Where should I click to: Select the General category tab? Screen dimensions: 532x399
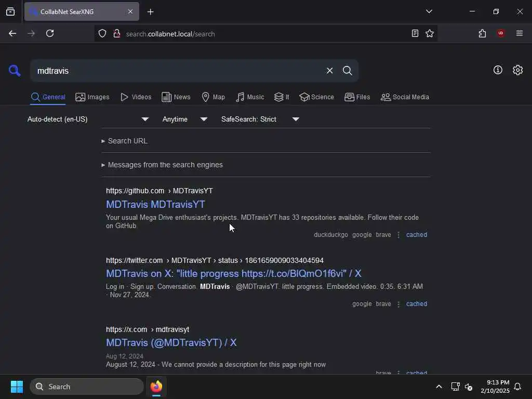pos(48,97)
